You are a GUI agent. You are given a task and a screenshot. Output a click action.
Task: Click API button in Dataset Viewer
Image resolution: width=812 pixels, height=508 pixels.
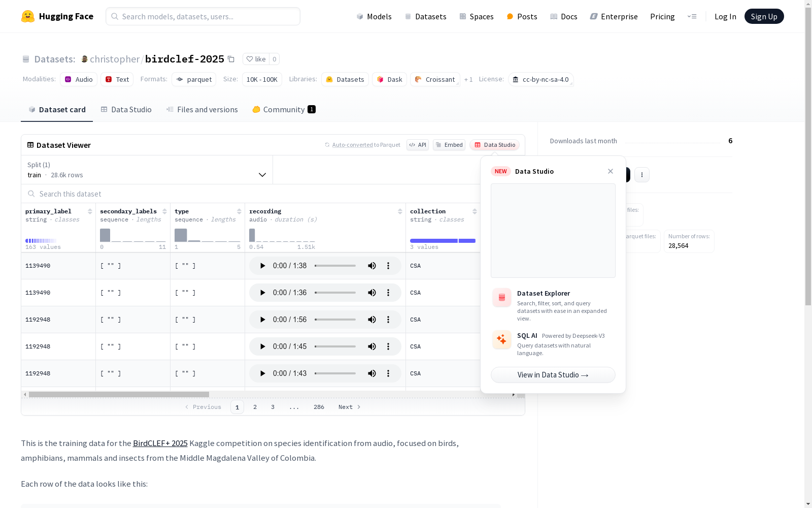418,145
